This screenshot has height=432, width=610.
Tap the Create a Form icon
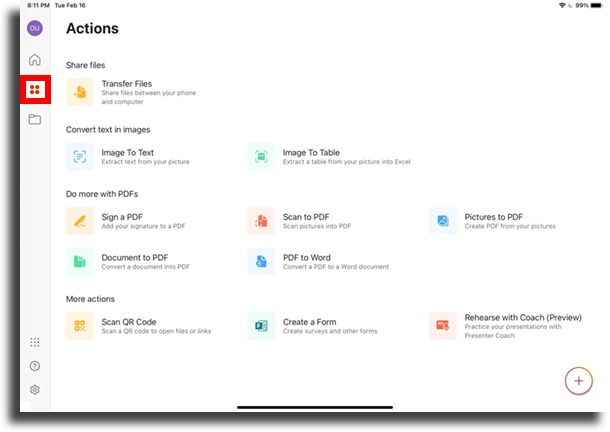pos(261,326)
